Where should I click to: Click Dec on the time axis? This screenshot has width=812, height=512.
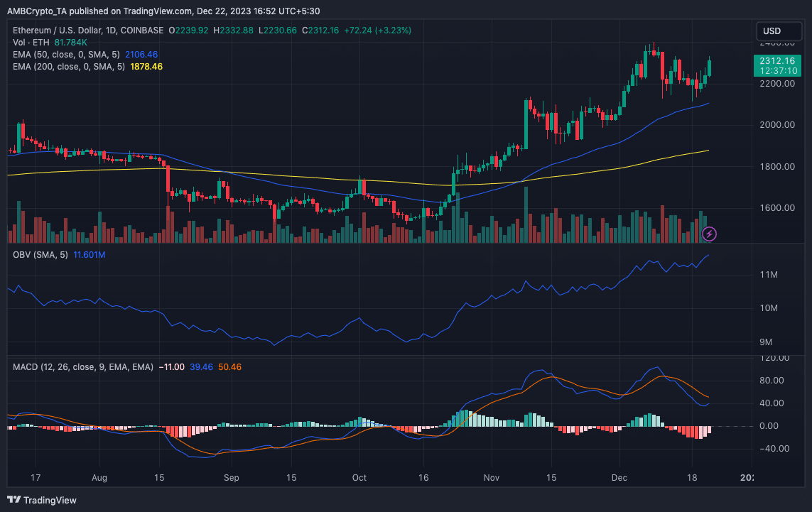tap(619, 479)
